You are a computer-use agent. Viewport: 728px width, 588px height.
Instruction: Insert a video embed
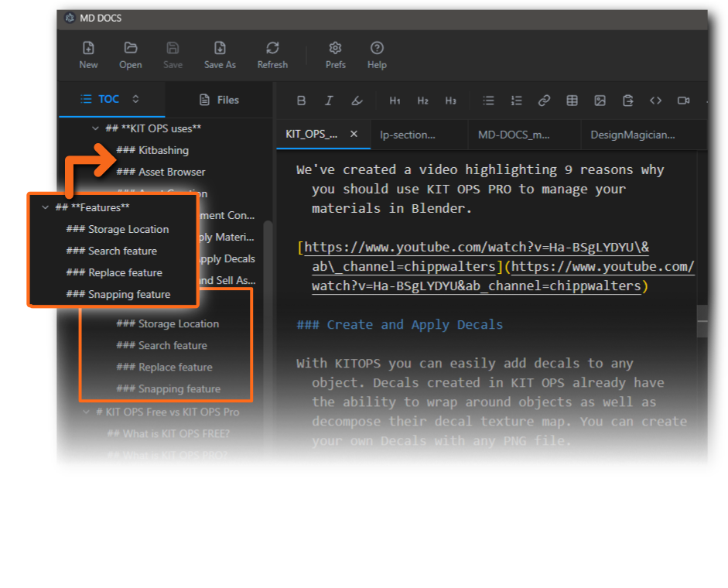pyautogui.click(x=683, y=101)
